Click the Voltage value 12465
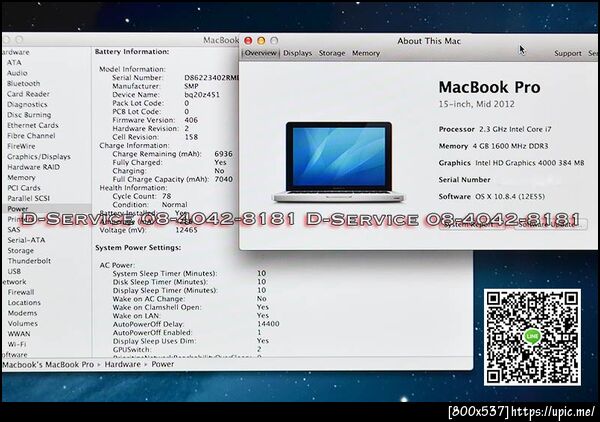600x422 pixels. coord(186,230)
